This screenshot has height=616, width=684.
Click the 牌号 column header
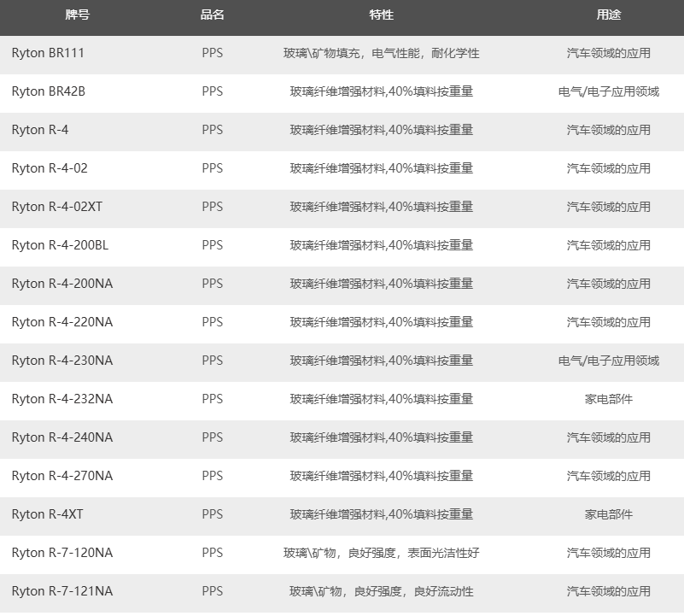click(x=77, y=15)
